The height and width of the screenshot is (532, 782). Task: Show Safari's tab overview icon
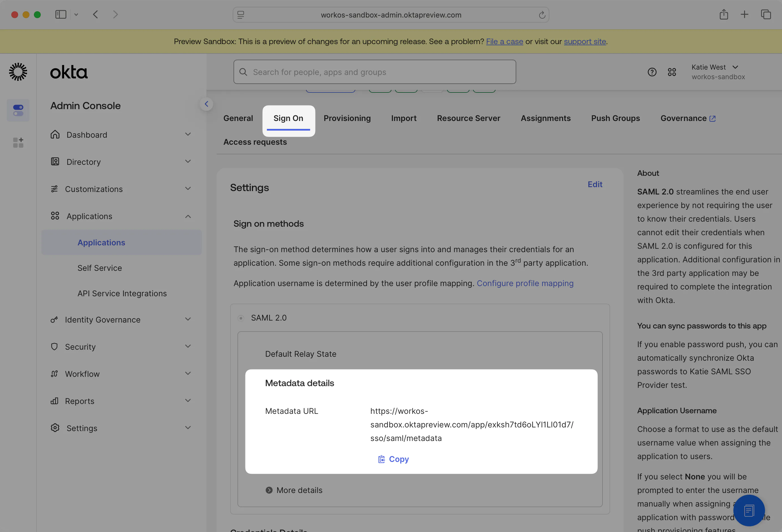click(x=766, y=14)
